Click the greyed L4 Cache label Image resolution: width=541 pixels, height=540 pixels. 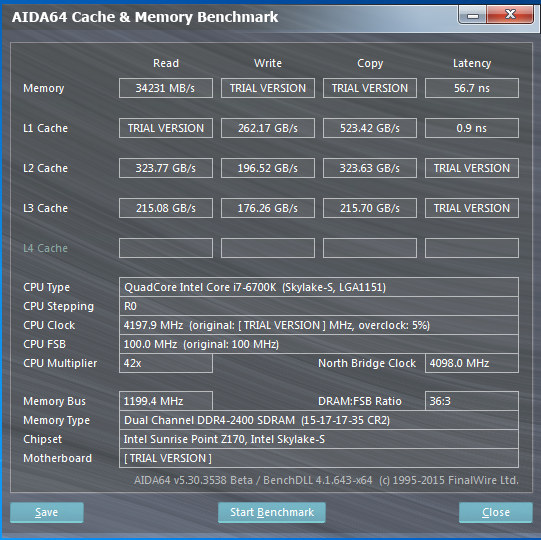click(45, 248)
